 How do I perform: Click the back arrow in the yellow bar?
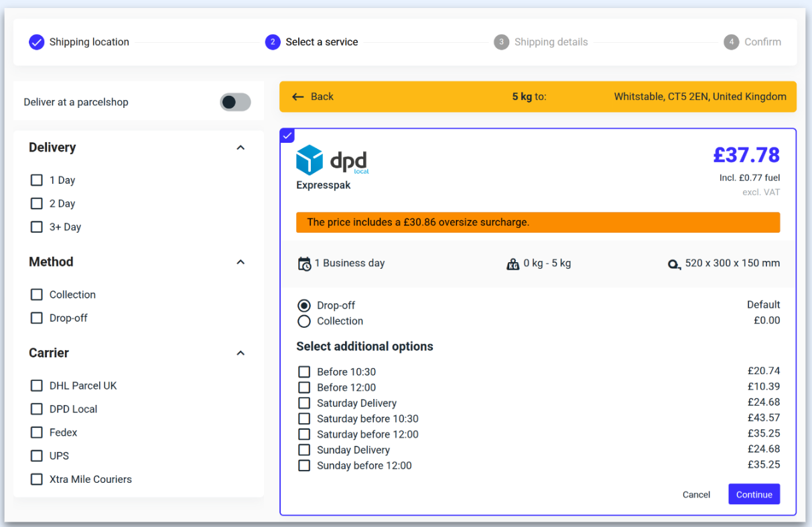(298, 97)
